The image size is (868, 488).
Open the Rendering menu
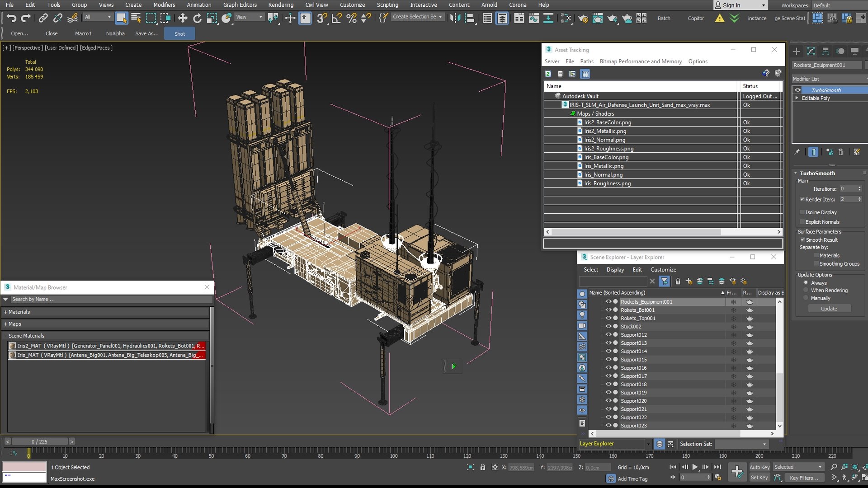point(280,5)
